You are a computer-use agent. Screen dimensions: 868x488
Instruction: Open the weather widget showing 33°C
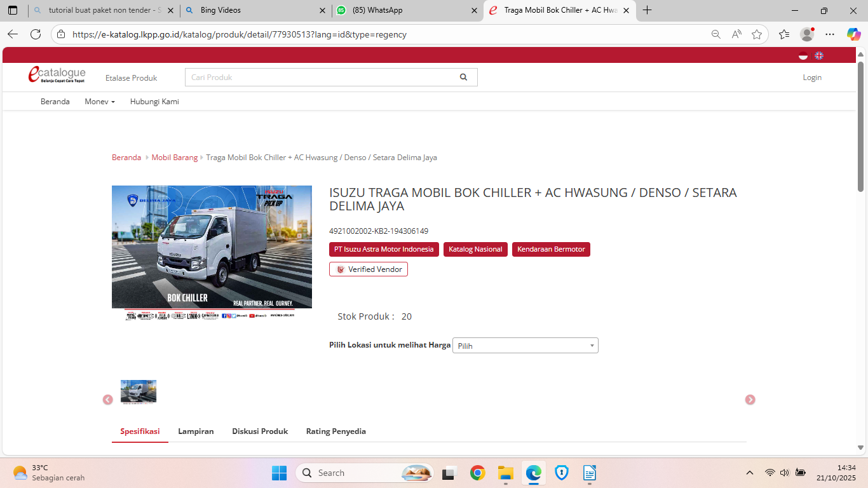coord(49,473)
